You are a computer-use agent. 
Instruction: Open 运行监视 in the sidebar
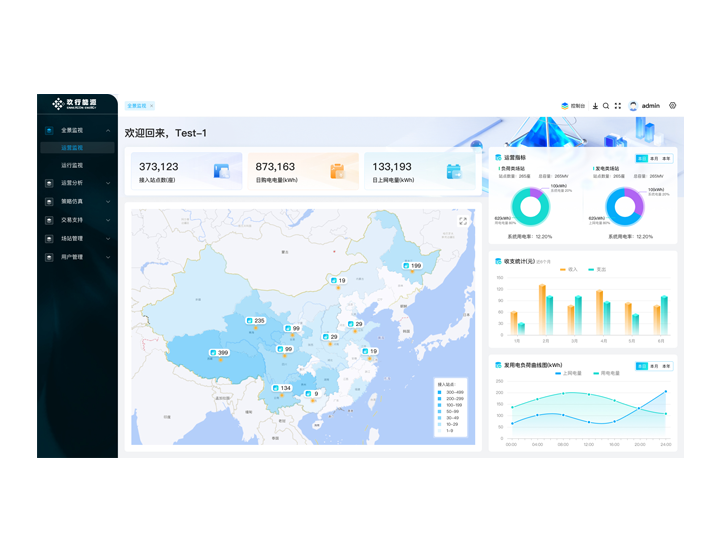coord(72,165)
